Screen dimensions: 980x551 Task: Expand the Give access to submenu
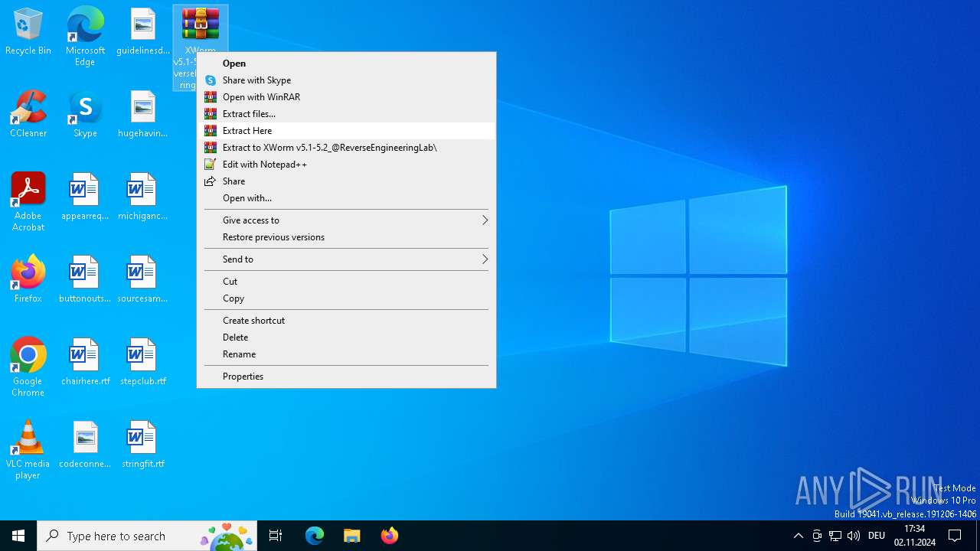(346, 220)
